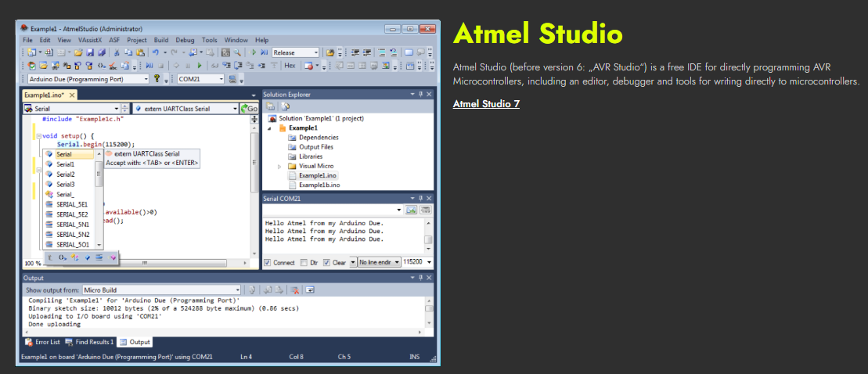Click the Save icon in the toolbar
The image size is (868, 374).
pyautogui.click(x=92, y=52)
